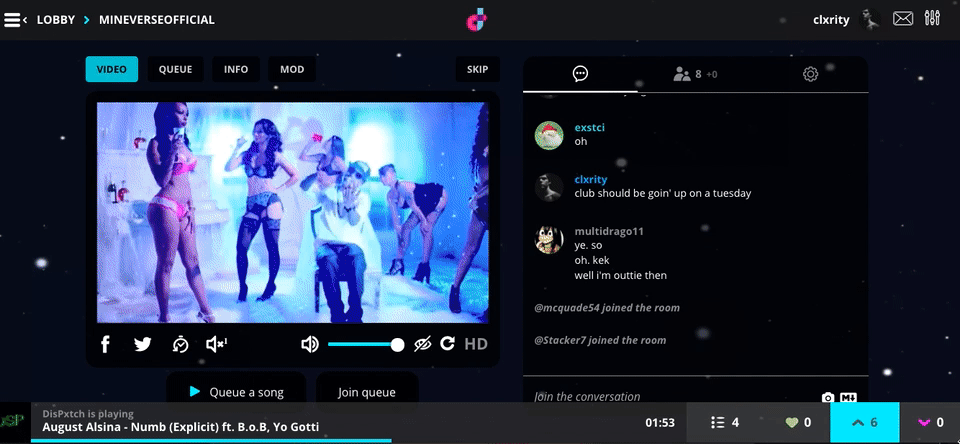Screen dimensions: 960x444
Task: Click the MINEVERSEOFFICIAL room name
Action: click(156, 20)
